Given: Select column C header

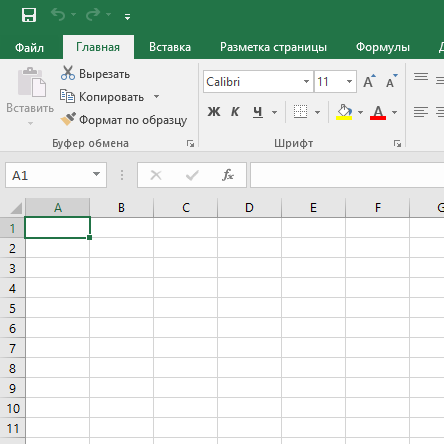Looking at the screenshot, I should click(186, 208).
